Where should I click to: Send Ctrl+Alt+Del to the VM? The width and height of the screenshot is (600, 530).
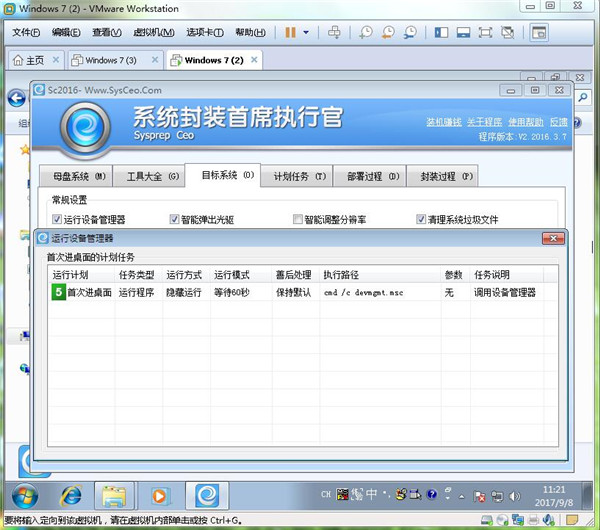(x=334, y=33)
